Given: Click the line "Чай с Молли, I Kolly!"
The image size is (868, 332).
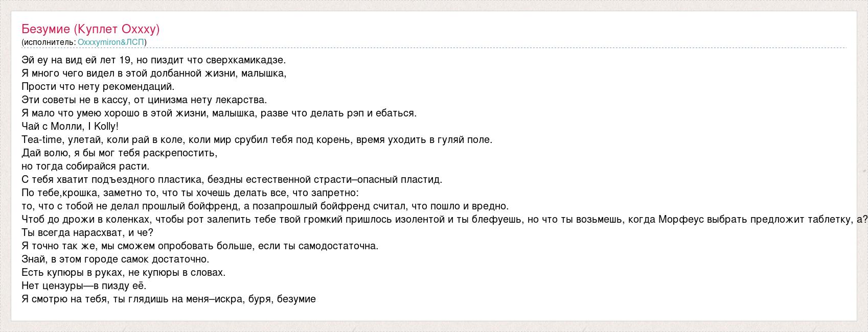Looking at the screenshot, I should (70, 126).
